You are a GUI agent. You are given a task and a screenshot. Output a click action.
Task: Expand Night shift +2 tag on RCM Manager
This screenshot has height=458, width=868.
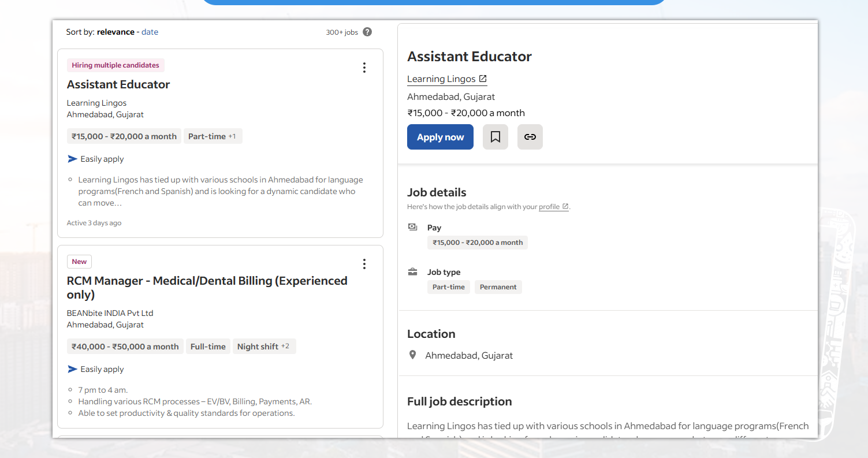point(264,347)
